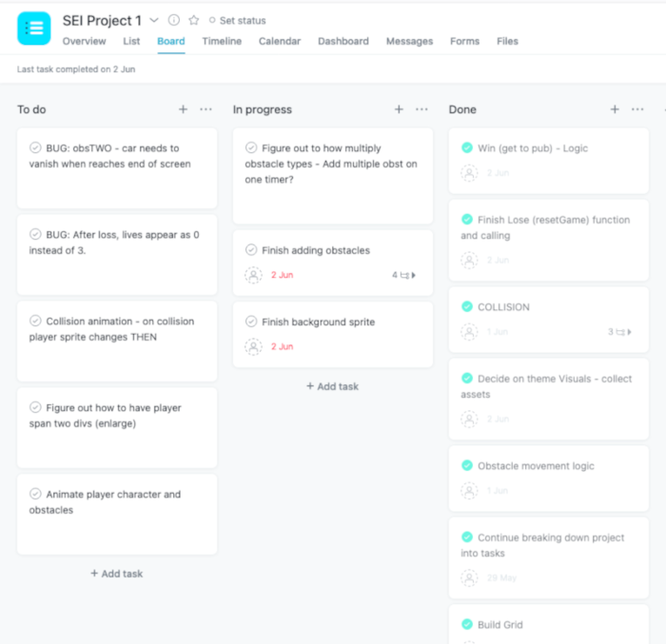The width and height of the screenshot is (666, 644).
Task: Complete Figure out to how multiply obstacle task
Action: click(x=251, y=147)
